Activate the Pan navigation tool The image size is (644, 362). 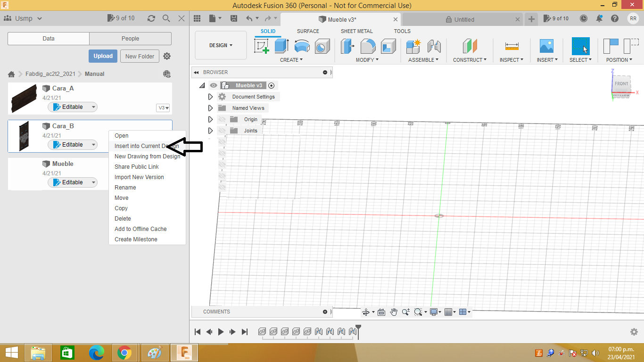[394, 312]
